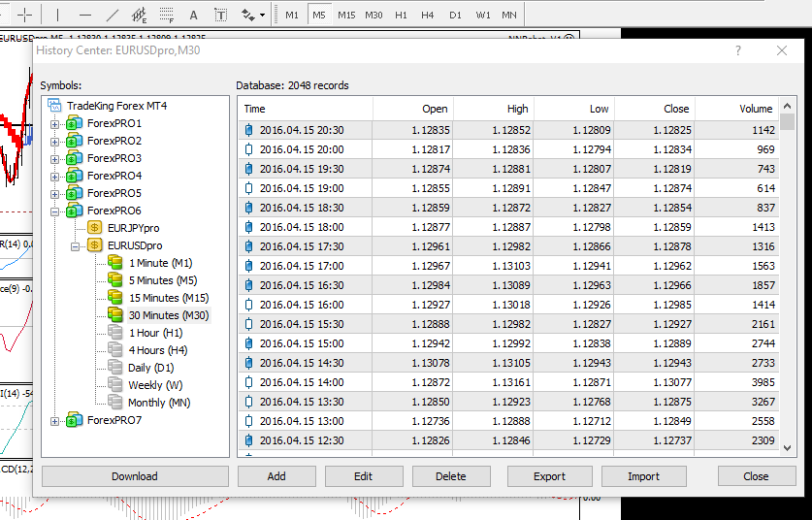The width and height of the screenshot is (812, 520).
Task: Select 1 Hour (H1) history
Action: pos(155,333)
